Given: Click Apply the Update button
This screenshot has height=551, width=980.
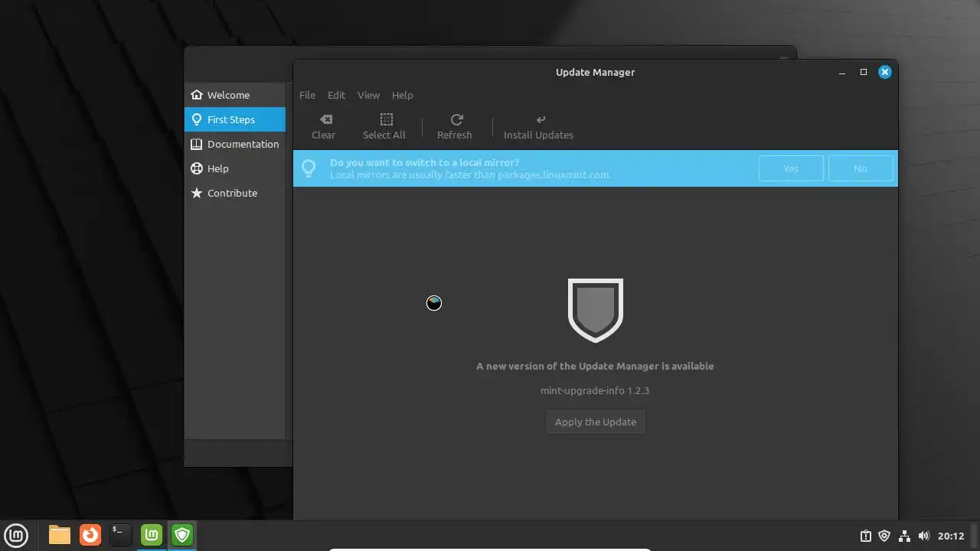Looking at the screenshot, I should tap(596, 422).
